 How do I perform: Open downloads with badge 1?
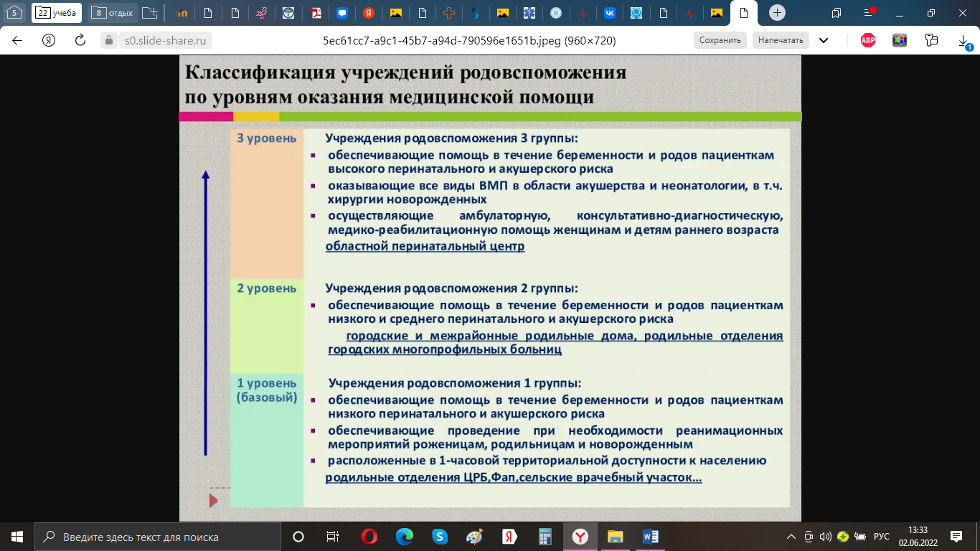(965, 42)
